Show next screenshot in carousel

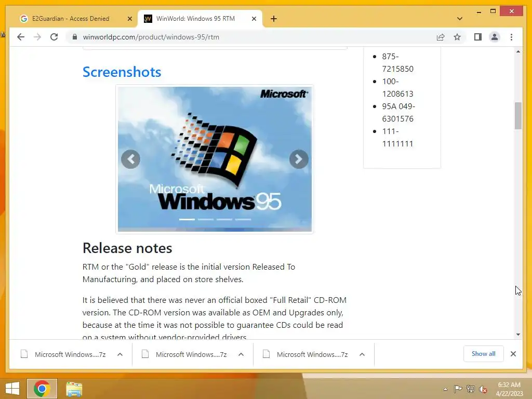point(299,159)
